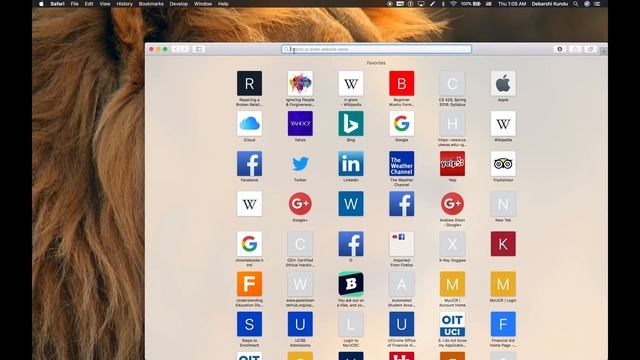Click the Bluetooth icon in the menu bar
Viewport: 640px width, 360px height.
(x=443, y=4)
